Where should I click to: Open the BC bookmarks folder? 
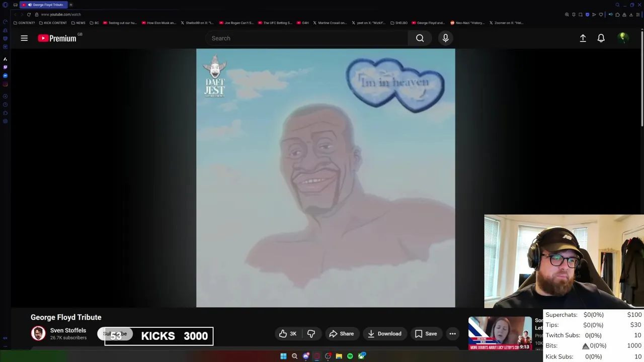[94, 23]
